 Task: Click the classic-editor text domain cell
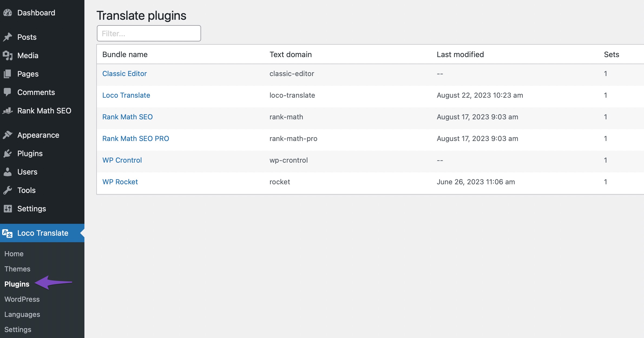292,74
